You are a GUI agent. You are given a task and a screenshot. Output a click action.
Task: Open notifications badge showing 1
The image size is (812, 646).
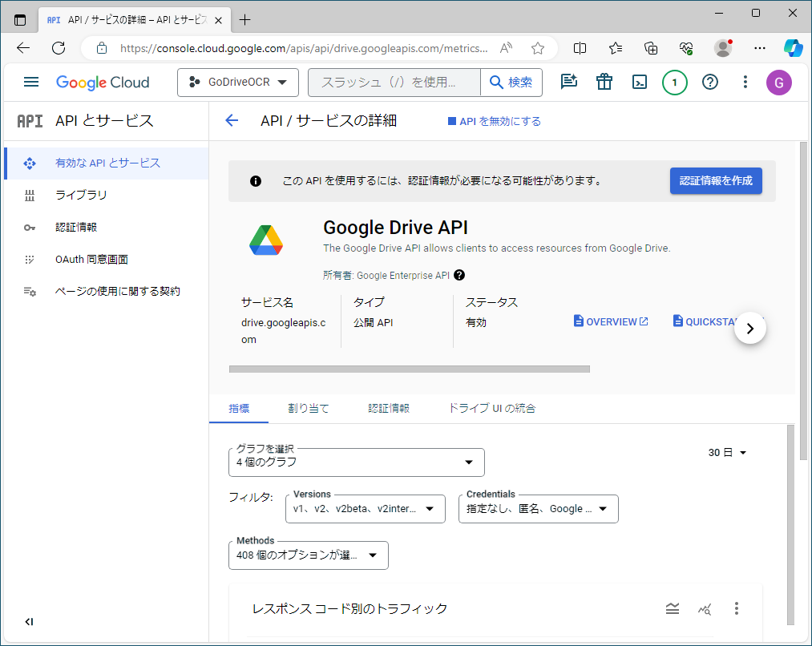674,83
